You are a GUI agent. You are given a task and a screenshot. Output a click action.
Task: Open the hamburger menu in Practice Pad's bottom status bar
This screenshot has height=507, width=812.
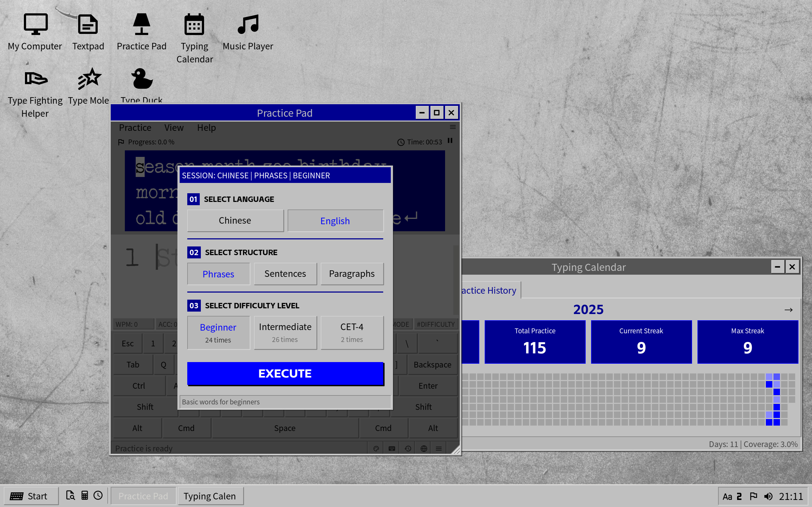[439, 448]
